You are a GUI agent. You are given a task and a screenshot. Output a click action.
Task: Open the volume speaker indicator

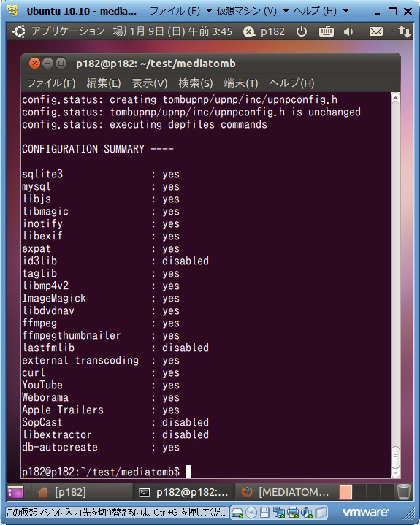[348, 32]
